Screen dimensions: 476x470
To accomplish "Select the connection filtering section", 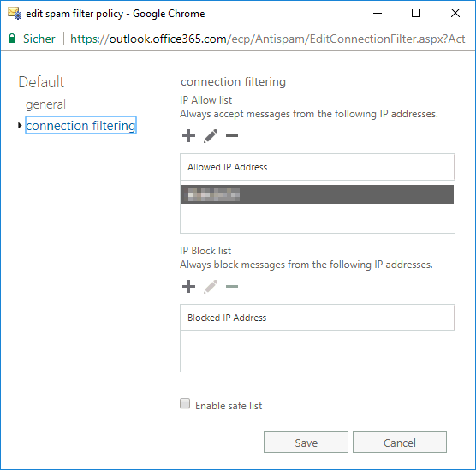I will pos(80,125).
